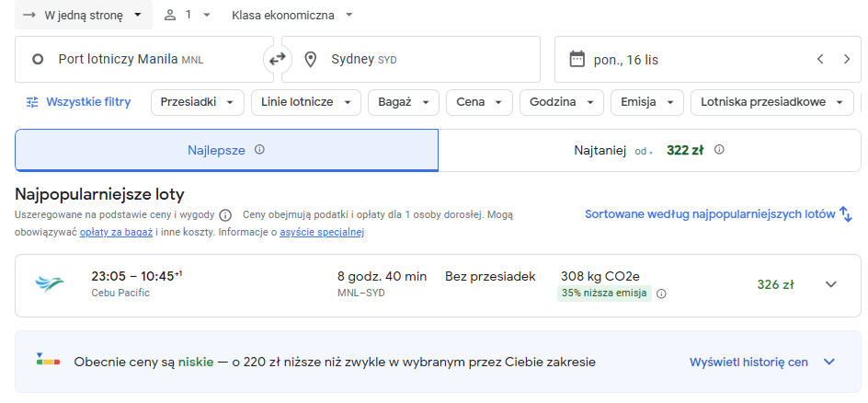The height and width of the screenshot is (403, 868).
Task: Click 23:05 – 10:45 flight times
Action: tap(137, 276)
